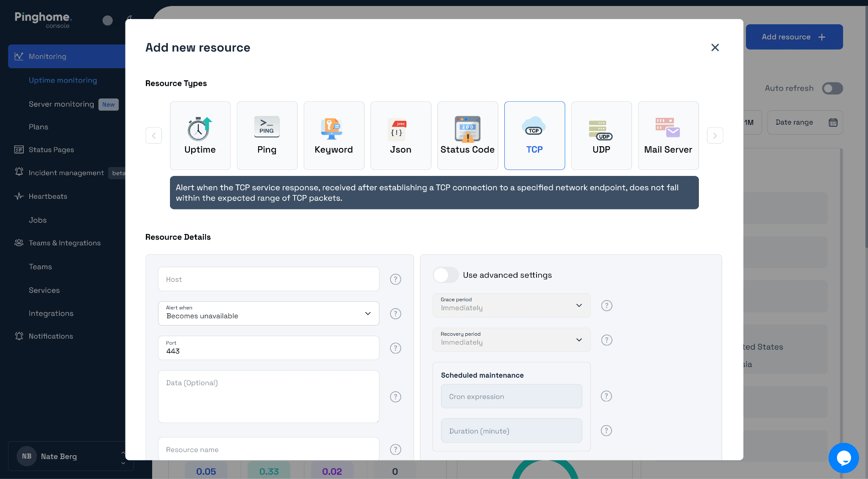Click the NB user avatar
The height and width of the screenshot is (479, 868).
(27, 456)
